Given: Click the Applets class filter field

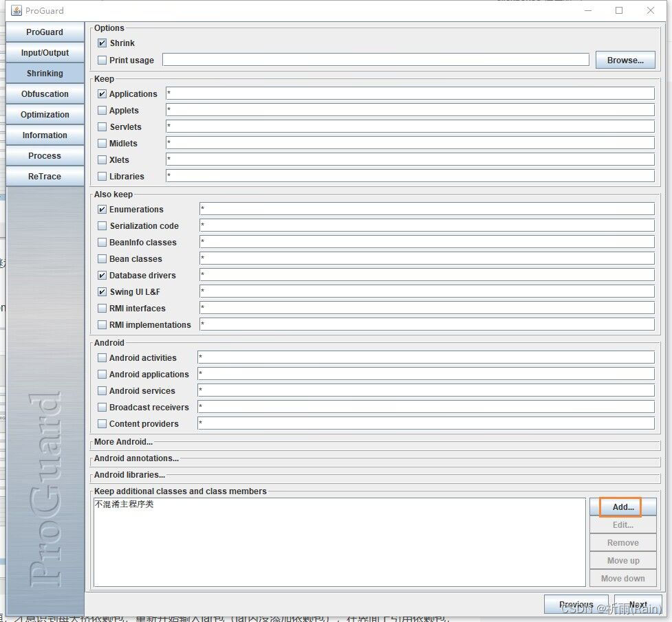Looking at the screenshot, I should 410,110.
